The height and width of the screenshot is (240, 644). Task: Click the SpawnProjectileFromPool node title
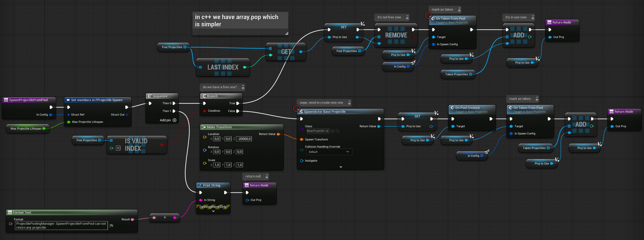click(28, 100)
